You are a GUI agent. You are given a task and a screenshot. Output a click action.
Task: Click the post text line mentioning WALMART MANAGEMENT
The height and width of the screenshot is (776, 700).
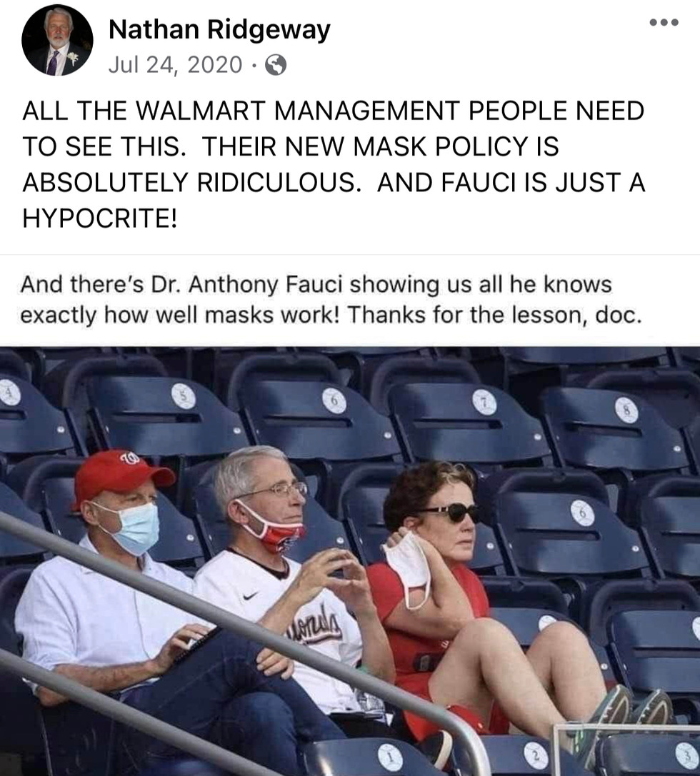pyautogui.click(x=333, y=111)
